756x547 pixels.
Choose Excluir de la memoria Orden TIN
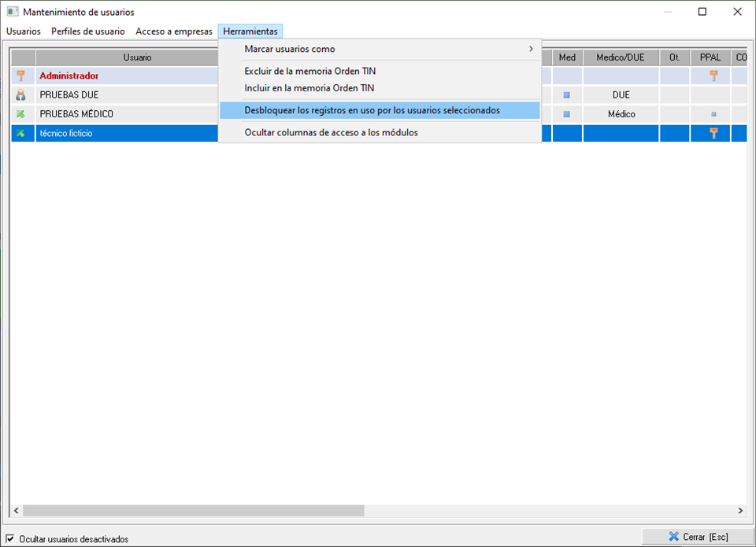tap(309, 71)
